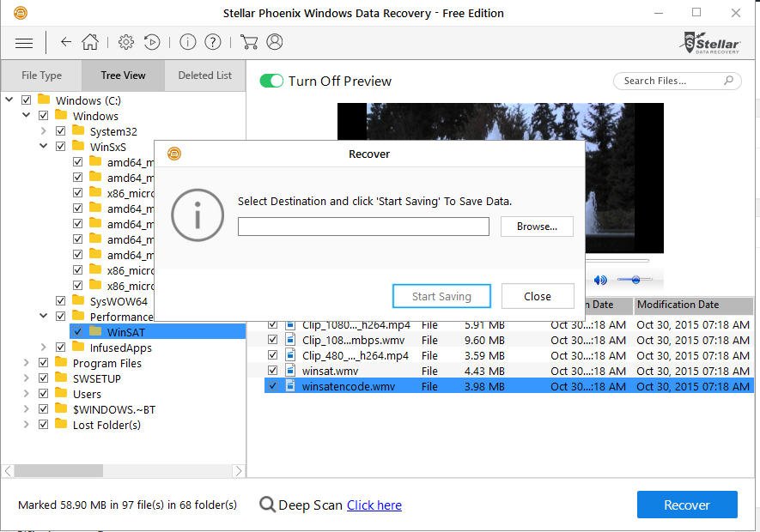Viewport: 760px width, 532px height.
Task: Uncheck the System32 folder checkbox
Action: click(x=61, y=131)
